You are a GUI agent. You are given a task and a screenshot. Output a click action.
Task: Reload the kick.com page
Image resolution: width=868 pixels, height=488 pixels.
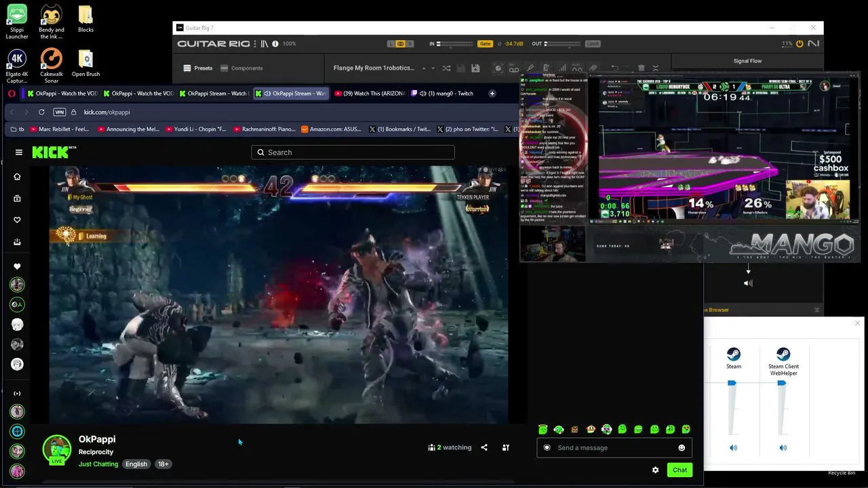(x=41, y=112)
